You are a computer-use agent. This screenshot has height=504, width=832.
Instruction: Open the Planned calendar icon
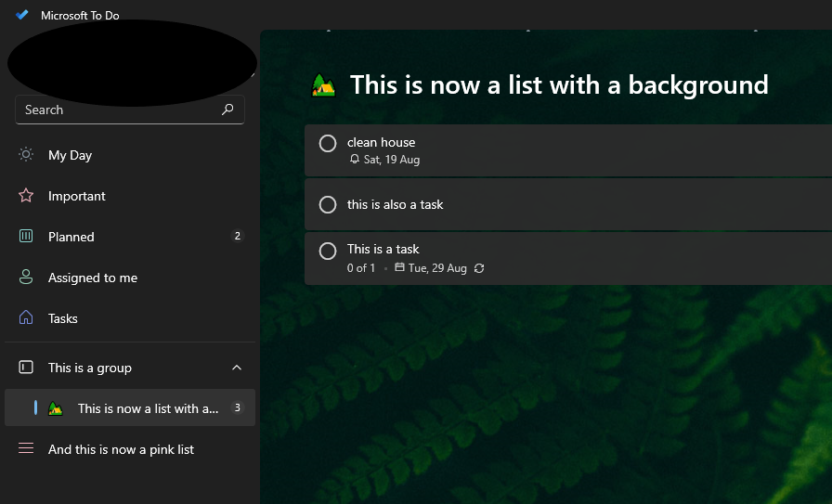(26, 236)
